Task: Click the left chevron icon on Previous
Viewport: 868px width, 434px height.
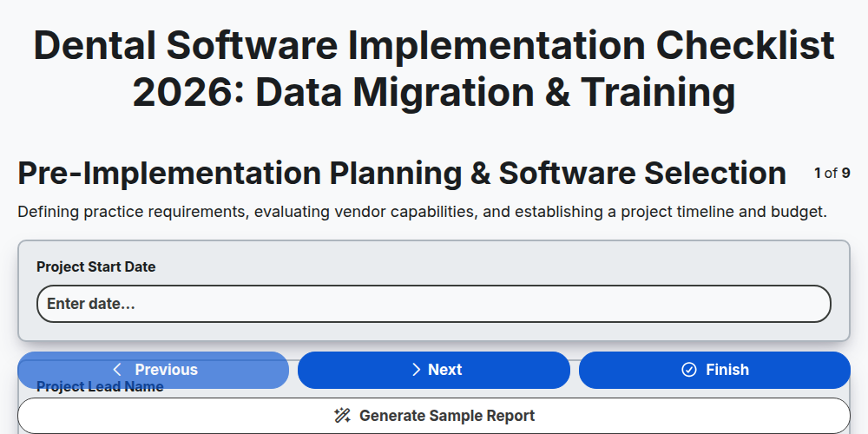Action: coord(117,370)
